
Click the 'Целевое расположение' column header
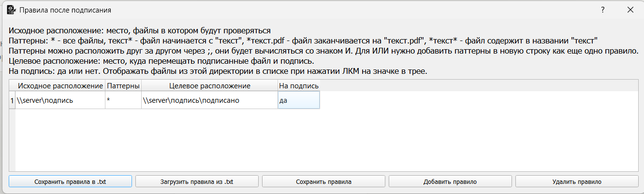(209, 86)
